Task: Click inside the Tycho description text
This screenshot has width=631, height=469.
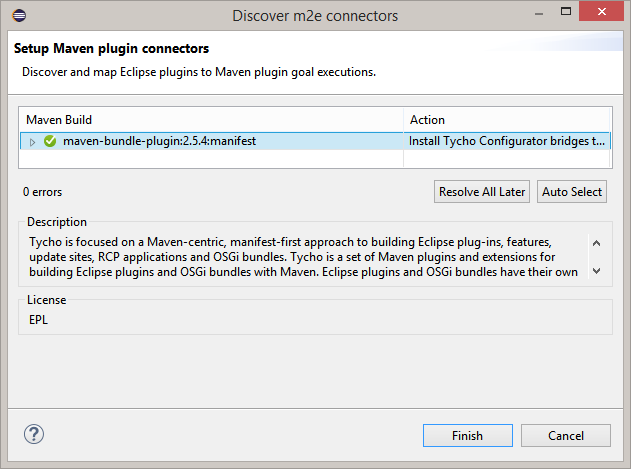Action: (x=303, y=257)
